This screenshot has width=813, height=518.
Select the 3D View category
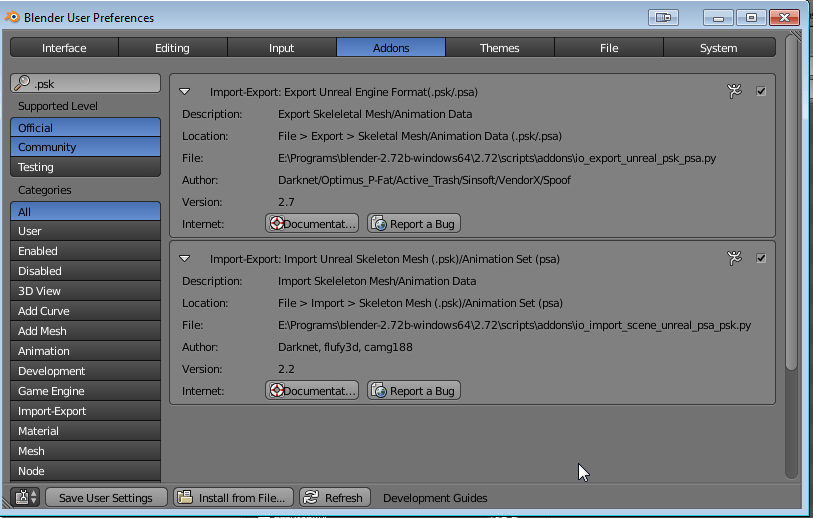tap(86, 291)
